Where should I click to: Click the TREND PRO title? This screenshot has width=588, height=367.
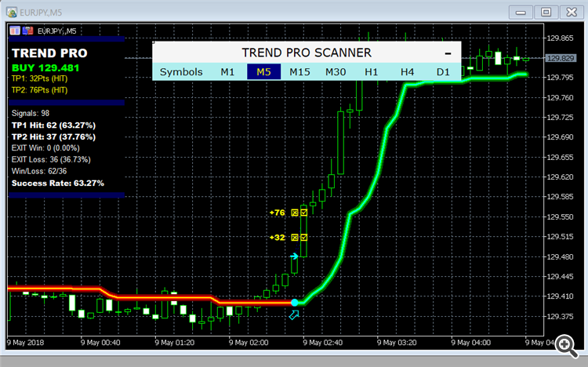pyautogui.click(x=49, y=53)
